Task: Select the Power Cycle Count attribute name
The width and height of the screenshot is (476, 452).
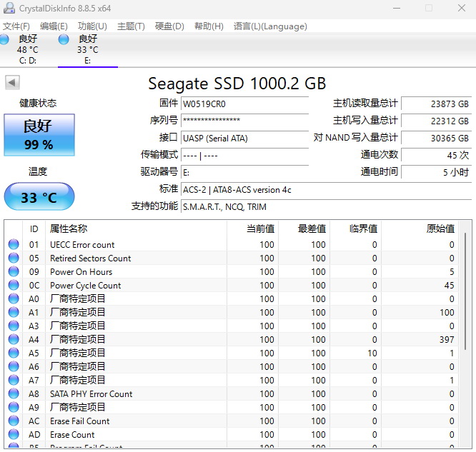Action: pyautogui.click(x=85, y=285)
